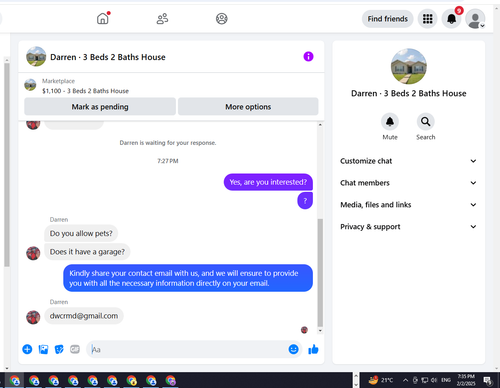The image size is (500, 388).
Task: Open the Groups icon in top navigation
Action: point(222,19)
